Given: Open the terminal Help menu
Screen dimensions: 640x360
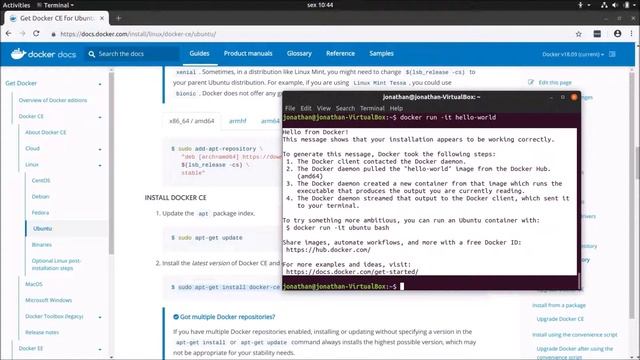Looking at the screenshot, I should click(x=396, y=108).
